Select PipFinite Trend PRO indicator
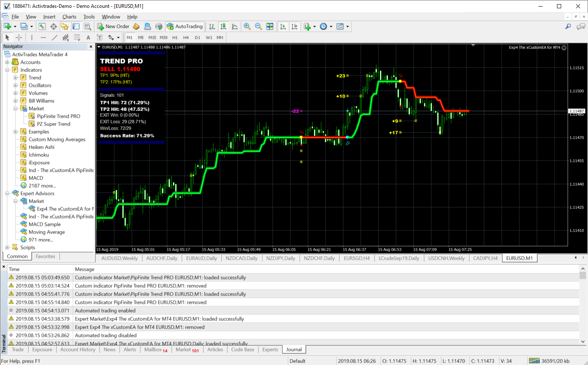Image resolution: width=588 pixels, height=365 pixels. [x=58, y=116]
